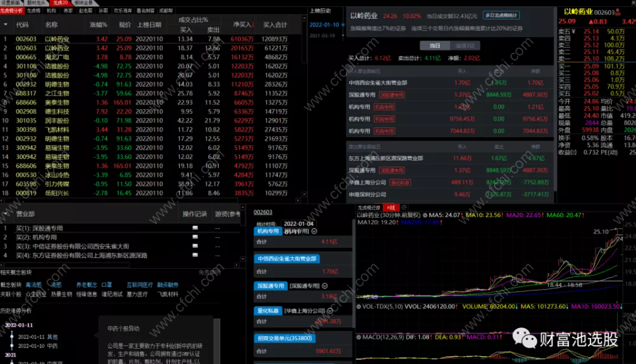Click the 招商交易单元(353800) blue tag
636x364 pixels.
click(285, 338)
